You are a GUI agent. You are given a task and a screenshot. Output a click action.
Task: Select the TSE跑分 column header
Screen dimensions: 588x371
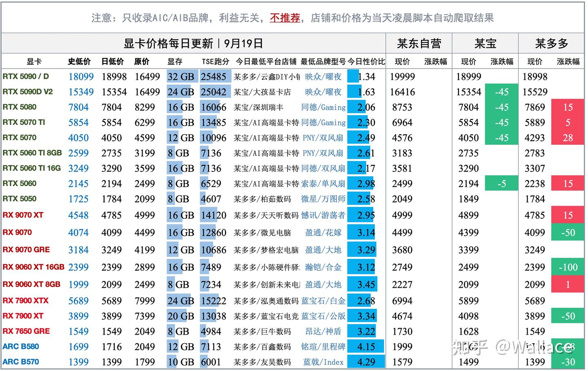(215, 62)
